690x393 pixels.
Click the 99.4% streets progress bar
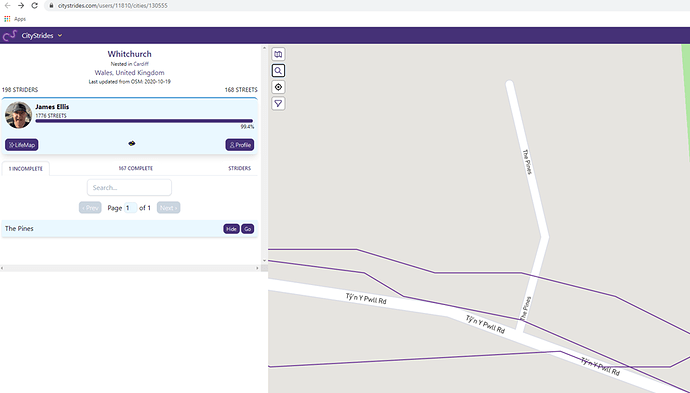pyautogui.click(x=144, y=121)
